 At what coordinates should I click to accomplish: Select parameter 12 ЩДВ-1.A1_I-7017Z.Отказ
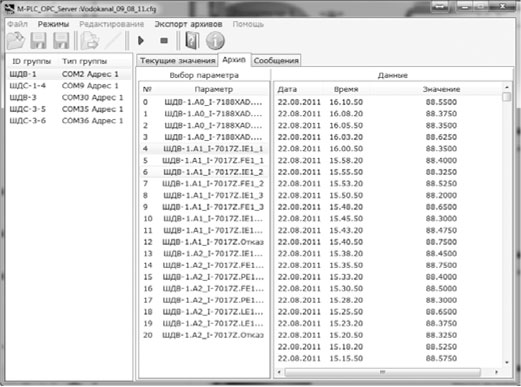click(x=204, y=242)
